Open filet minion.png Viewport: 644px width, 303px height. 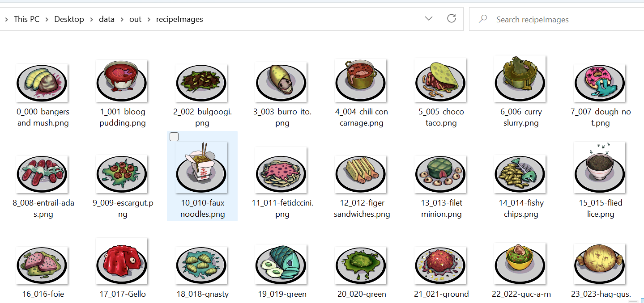tap(440, 173)
